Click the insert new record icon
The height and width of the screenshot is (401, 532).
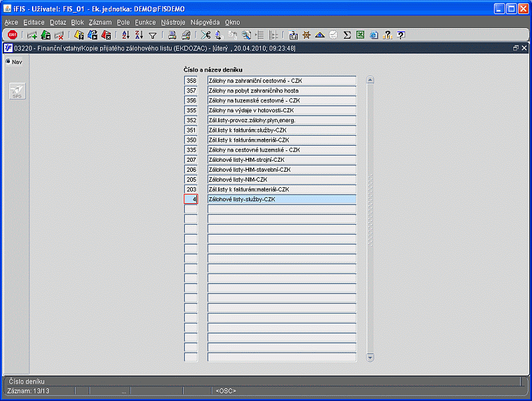pyautogui.click(x=32, y=35)
